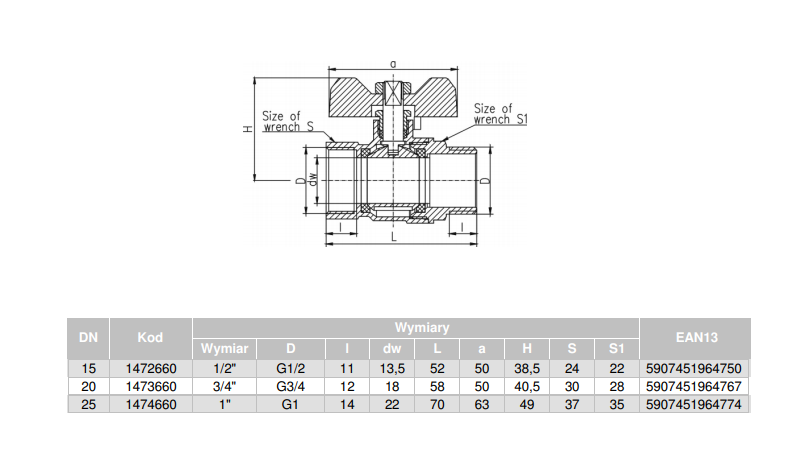
Task: Select the 'Kod' column header
Action: tap(150, 338)
